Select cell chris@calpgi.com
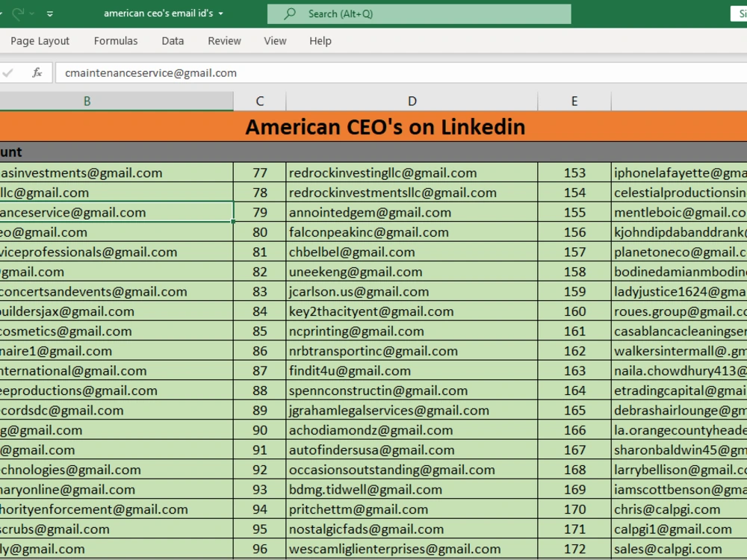The image size is (747, 560). pyautogui.click(x=679, y=509)
